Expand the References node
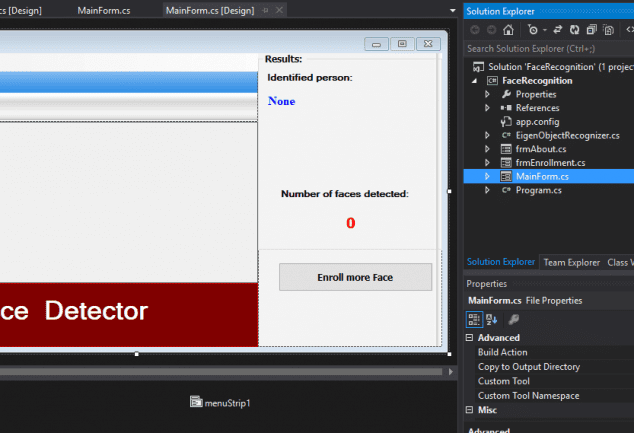The width and height of the screenshot is (634, 433). pyautogui.click(x=488, y=108)
